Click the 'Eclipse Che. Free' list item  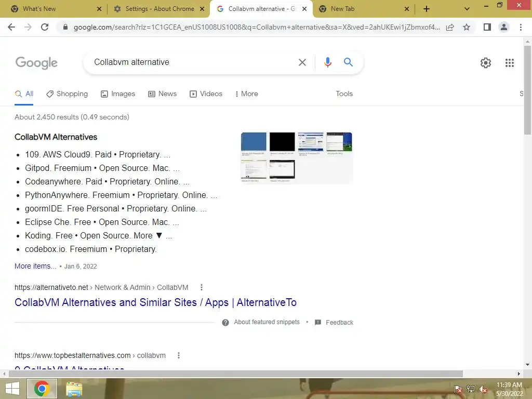coord(102,222)
